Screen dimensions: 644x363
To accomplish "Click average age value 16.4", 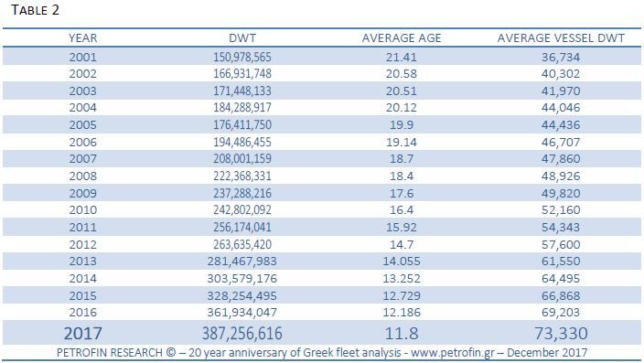I will point(402,209).
